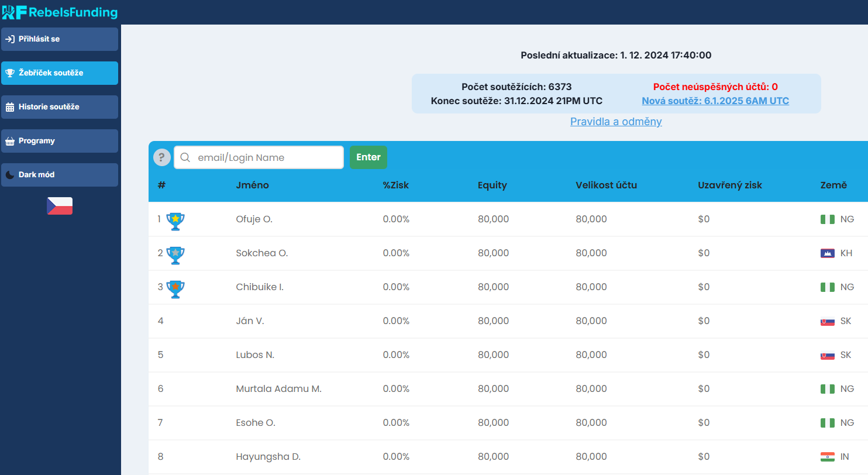Screen dimensions: 868x475
Task: Click India flag in Hayungsha D. row
Action: point(827,457)
